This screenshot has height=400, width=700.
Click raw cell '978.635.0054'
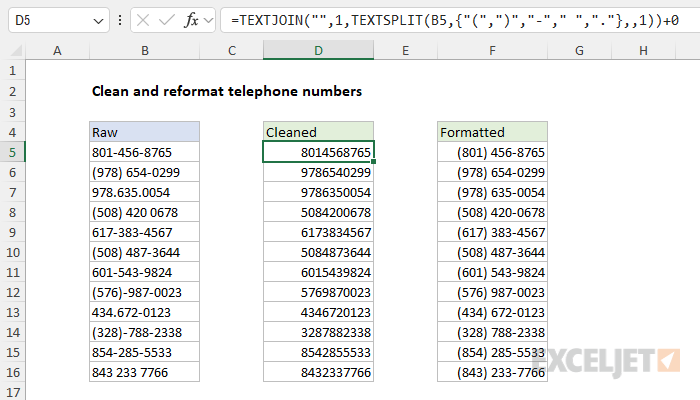145,192
